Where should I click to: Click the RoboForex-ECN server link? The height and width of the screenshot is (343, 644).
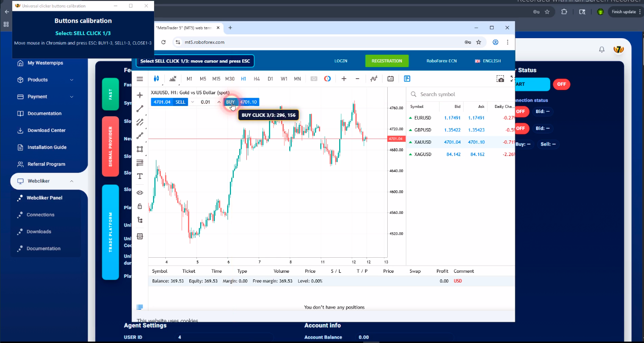pos(441,61)
